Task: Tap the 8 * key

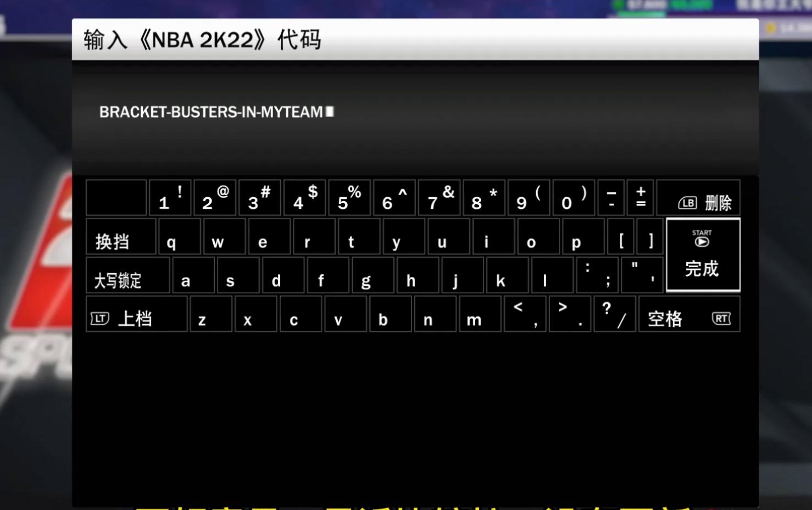Action: coord(484,198)
